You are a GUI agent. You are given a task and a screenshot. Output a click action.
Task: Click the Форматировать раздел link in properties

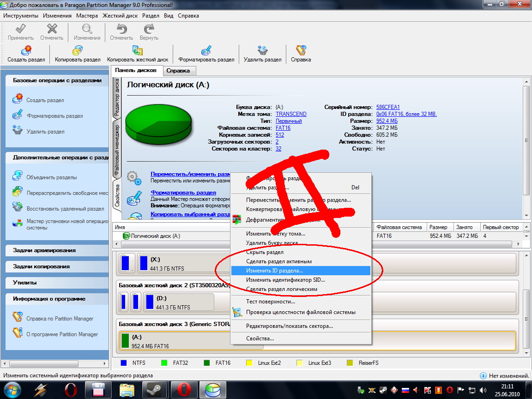click(x=183, y=193)
